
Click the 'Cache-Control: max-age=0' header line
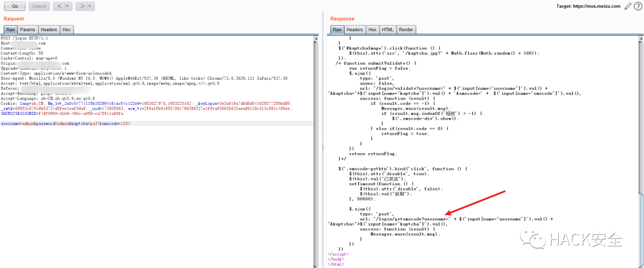click(x=29, y=58)
